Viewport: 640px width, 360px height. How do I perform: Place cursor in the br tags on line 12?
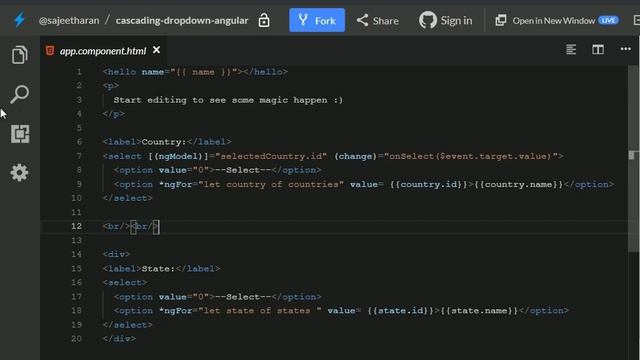click(x=131, y=226)
